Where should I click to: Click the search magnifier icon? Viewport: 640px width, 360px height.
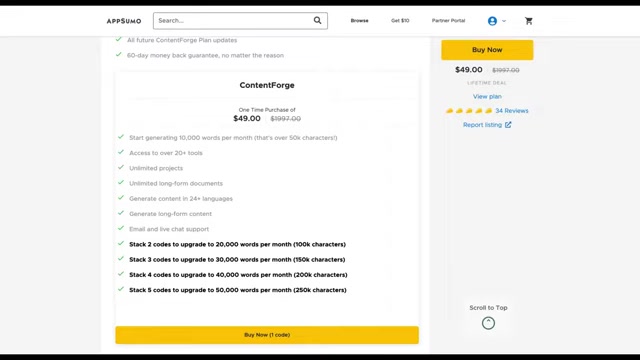(317, 20)
